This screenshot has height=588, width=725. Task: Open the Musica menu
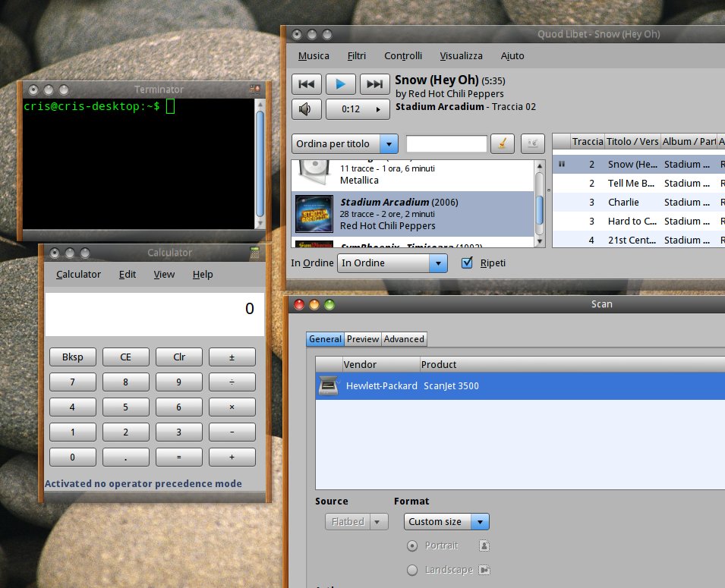point(314,56)
